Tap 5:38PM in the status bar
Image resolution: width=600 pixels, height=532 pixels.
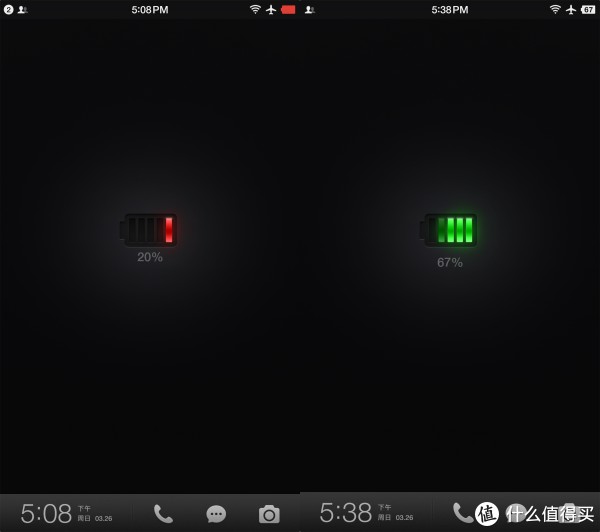tap(450, 10)
